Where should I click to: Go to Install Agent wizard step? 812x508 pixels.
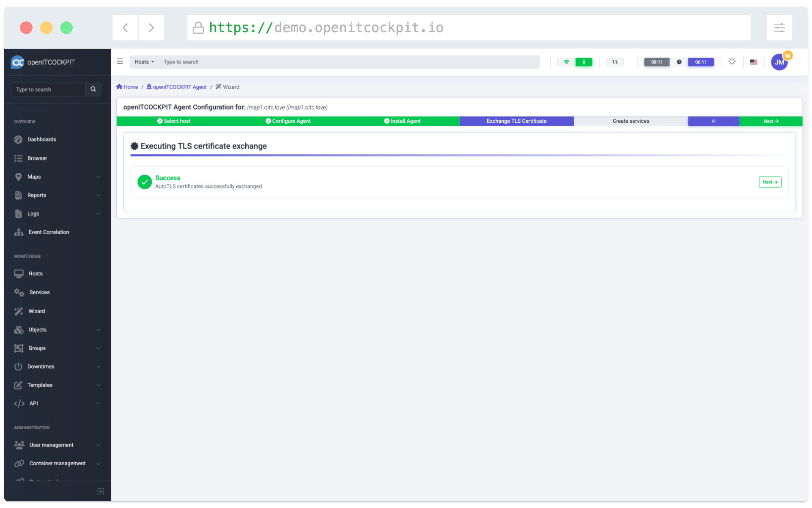(x=402, y=121)
